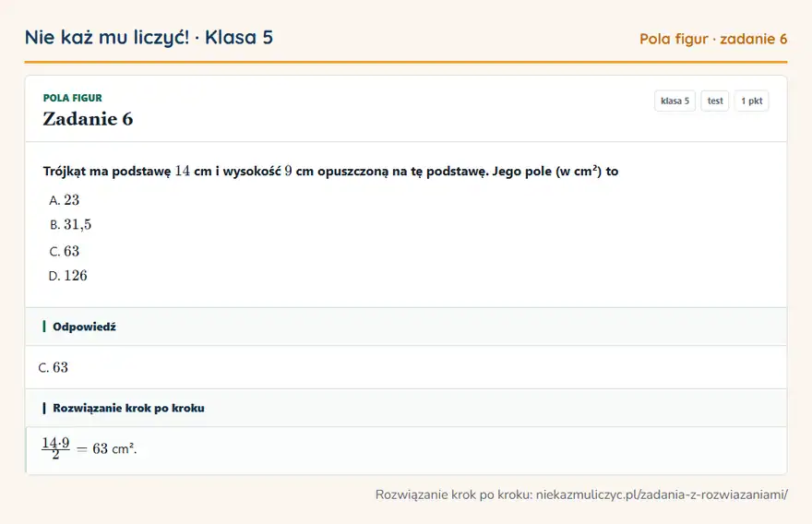
Task: Click 'Pola figur · zadanie 6' header label
Action: [x=713, y=39]
